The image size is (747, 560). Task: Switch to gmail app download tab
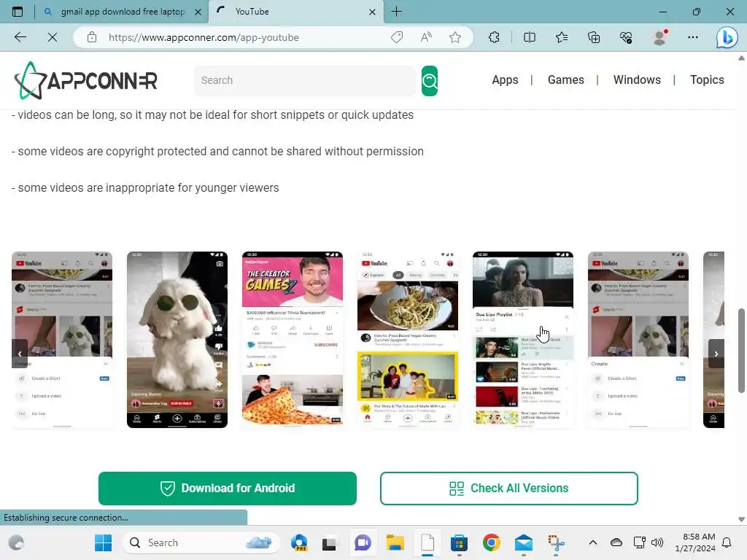point(122,12)
